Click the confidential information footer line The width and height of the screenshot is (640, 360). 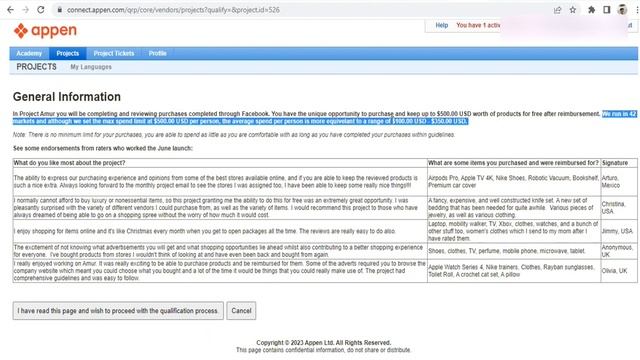(324, 350)
